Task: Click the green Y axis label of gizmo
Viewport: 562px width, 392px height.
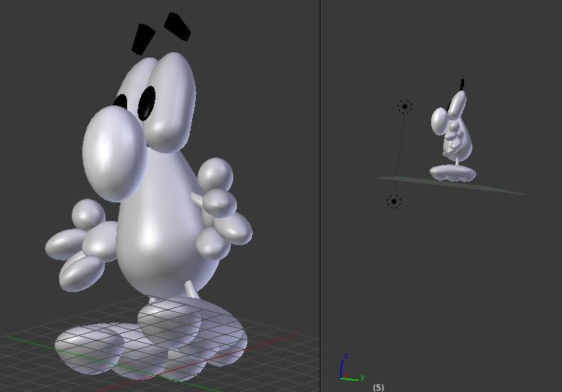Action: point(362,378)
